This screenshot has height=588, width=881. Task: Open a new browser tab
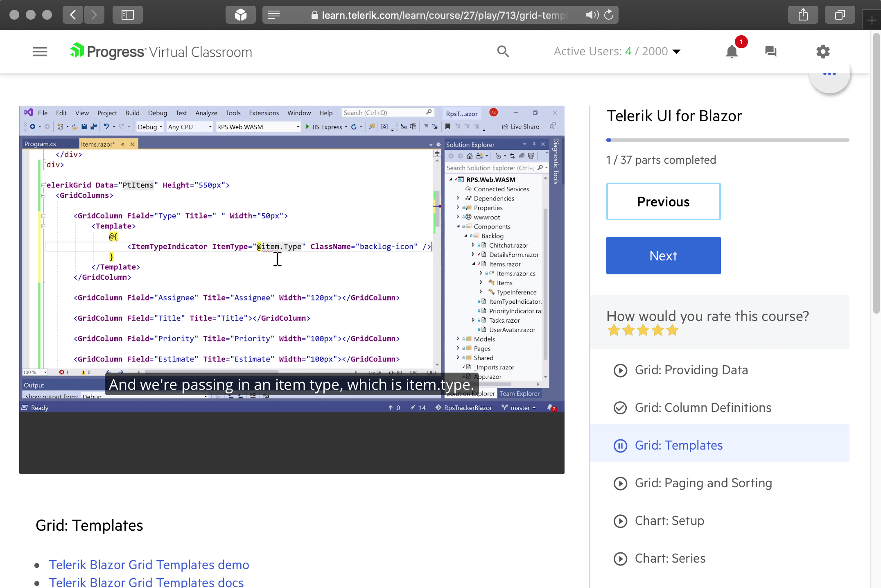(872, 20)
